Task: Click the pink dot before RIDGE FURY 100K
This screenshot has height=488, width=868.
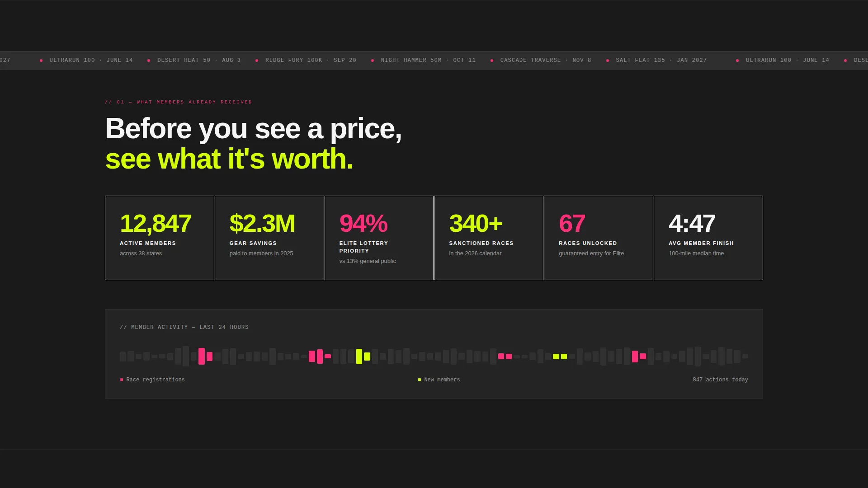Action: point(257,61)
